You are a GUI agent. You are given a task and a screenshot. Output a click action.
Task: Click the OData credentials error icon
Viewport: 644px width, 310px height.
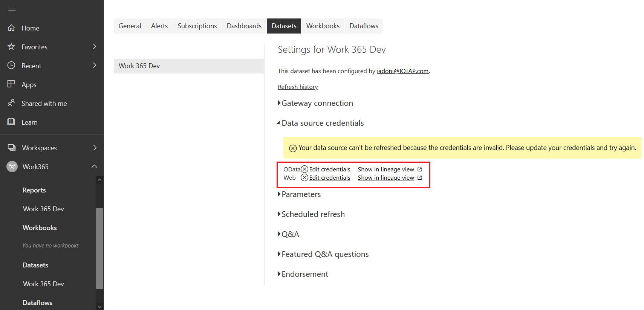click(x=304, y=169)
